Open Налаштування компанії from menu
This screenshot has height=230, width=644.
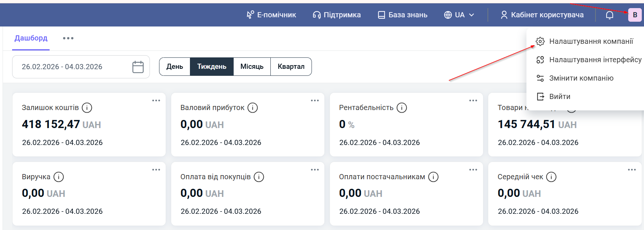tap(591, 42)
